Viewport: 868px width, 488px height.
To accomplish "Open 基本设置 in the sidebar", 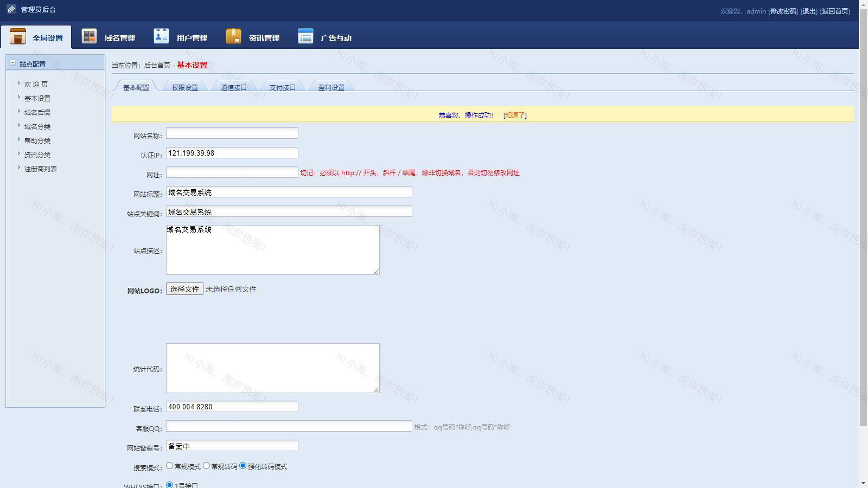I will [x=37, y=98].
